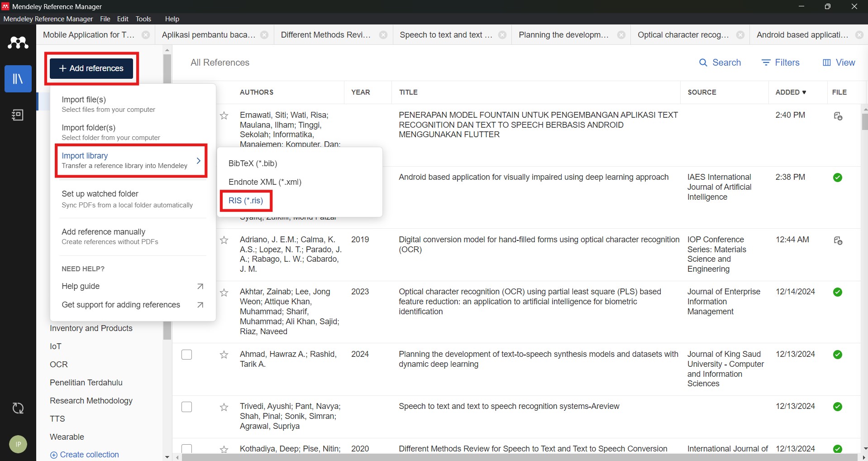
Task: Check the box for Trivedi, Ayushi reference
Action: coord(187,407)
